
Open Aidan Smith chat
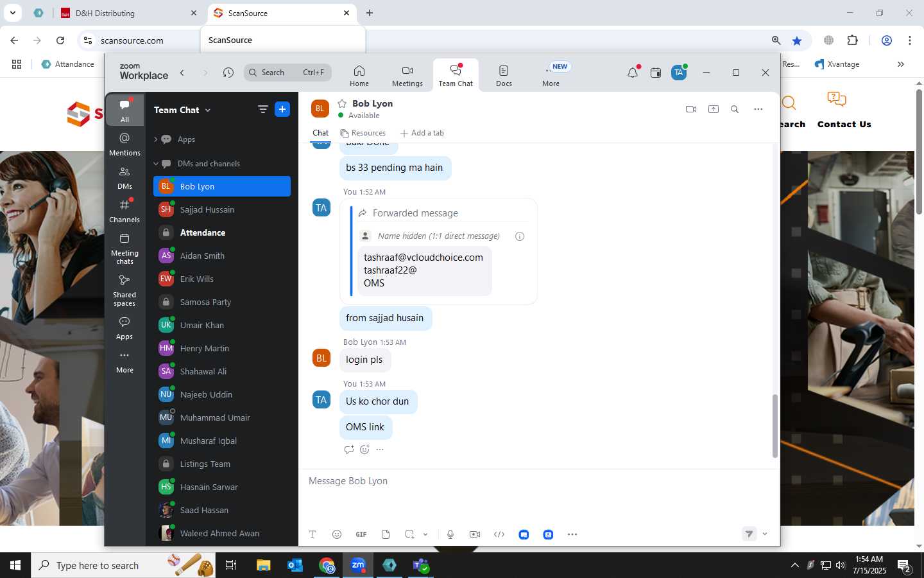pos(222,256)
